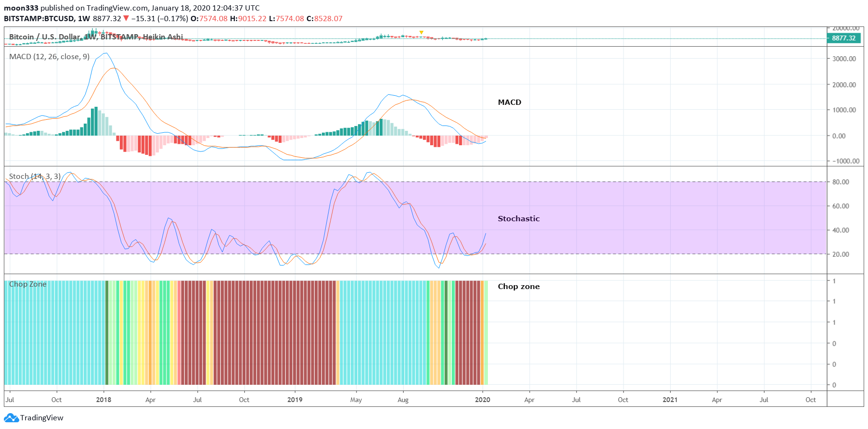Screen dimensions: 868x429
Task: Click the yellow triangle marker above the price chart
Action: (421, 33)
